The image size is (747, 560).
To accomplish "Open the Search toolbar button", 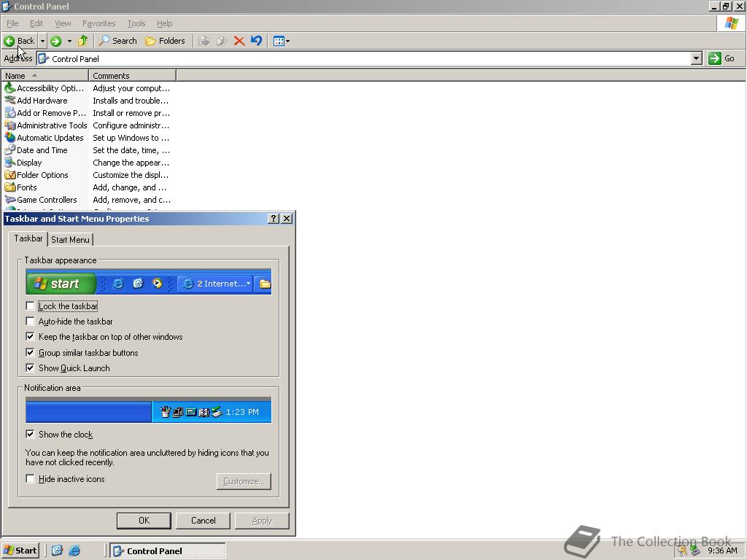I will point(117,41).
